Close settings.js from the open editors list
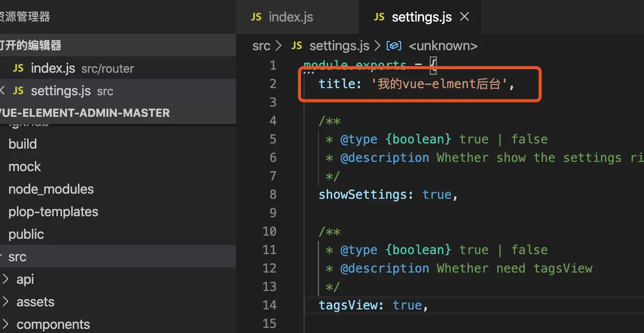Image resolution: width=644 pixels, height=333 pixels. pyautogui.click(x=3, y=91)
